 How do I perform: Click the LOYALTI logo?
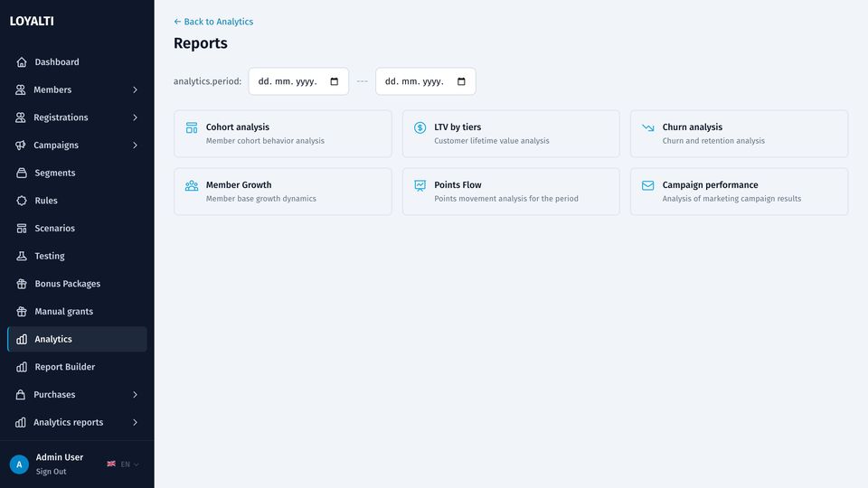click(32, 21)
